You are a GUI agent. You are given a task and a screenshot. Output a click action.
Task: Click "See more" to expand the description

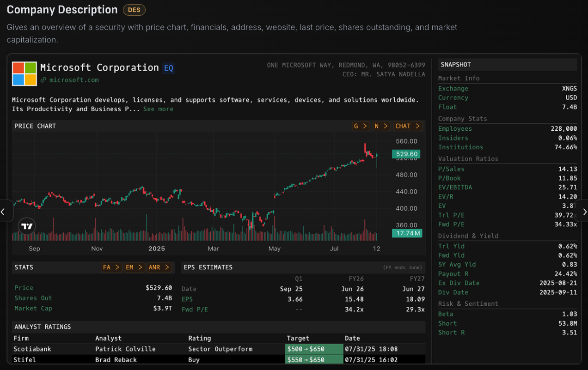tap(158, 109)
